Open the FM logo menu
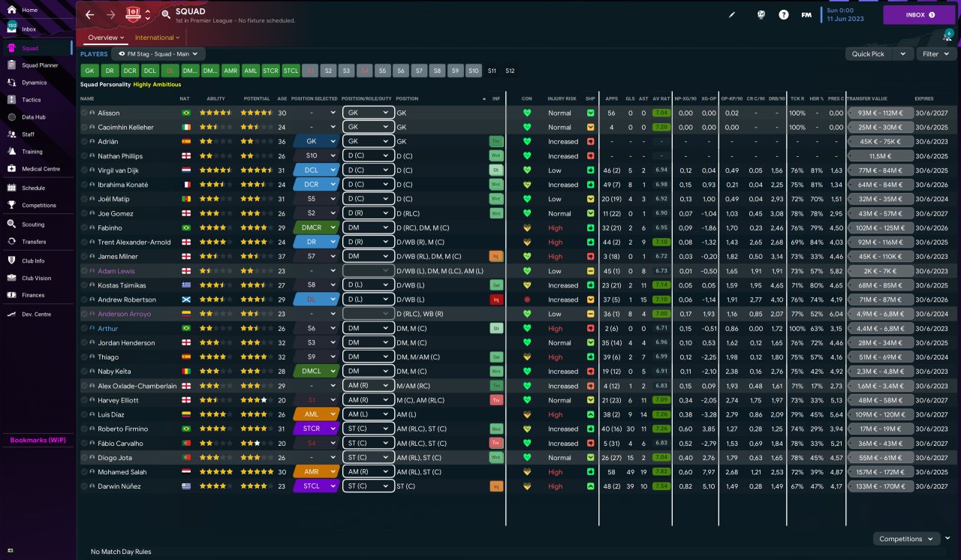 click(x=806, y=14)
